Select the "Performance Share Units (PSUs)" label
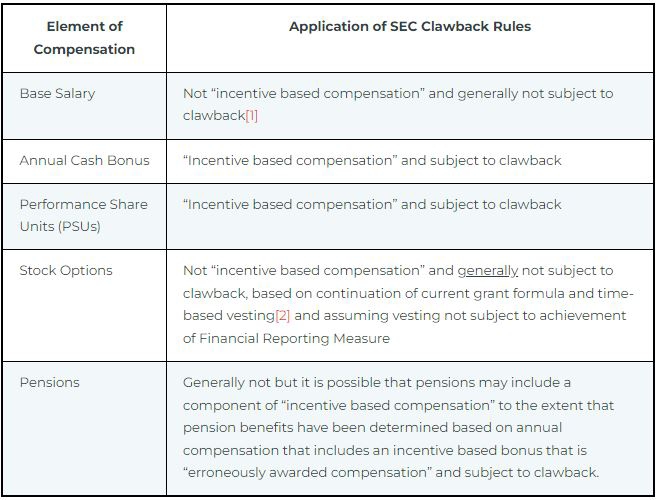 pos(83,215)
